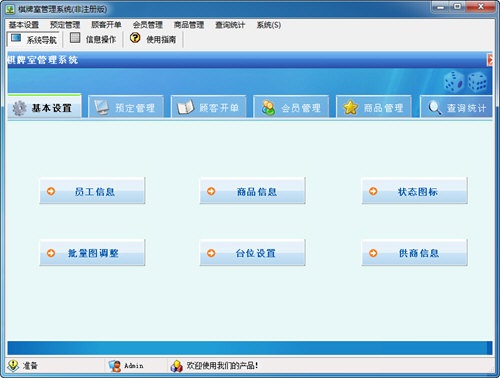Click the 使用指南 question mark icon

point(135,38)
